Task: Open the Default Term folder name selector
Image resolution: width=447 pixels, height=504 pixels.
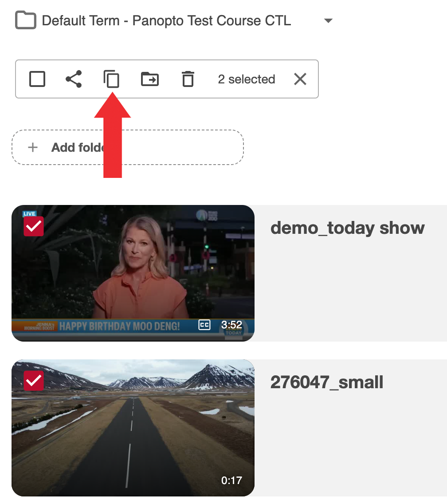Action: [x=166, y=20]
